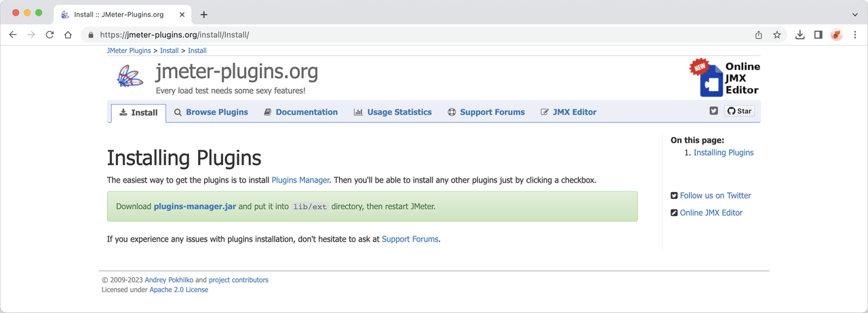Click the jmeter-plugins.org logo icon

coord(130,77)
